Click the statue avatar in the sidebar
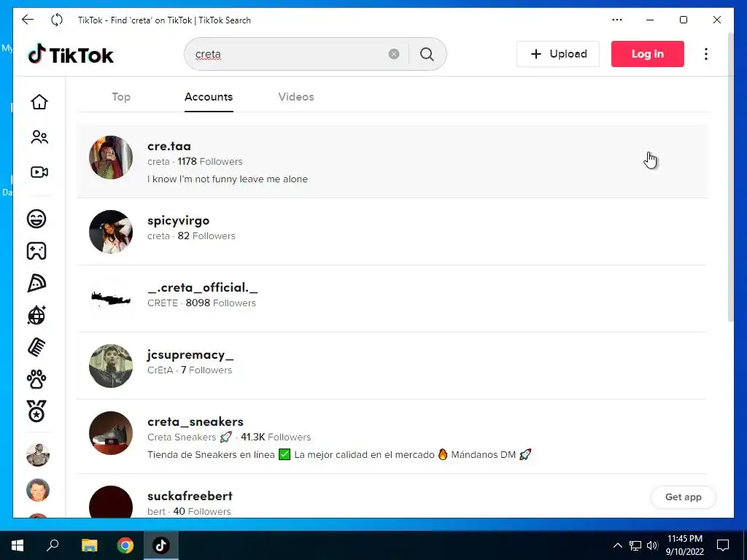This screenshot has height=560, width=747. coord(38,455)
